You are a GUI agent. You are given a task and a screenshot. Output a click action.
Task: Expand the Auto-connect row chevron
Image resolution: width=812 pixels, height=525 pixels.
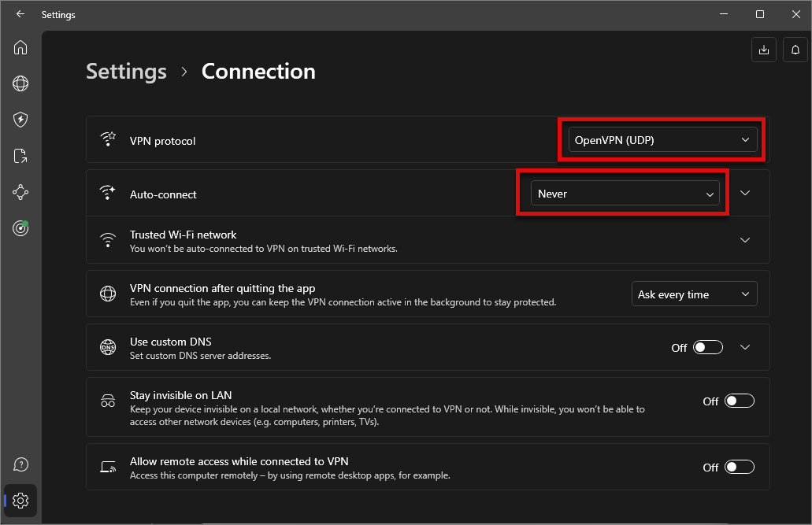[745, 193]
